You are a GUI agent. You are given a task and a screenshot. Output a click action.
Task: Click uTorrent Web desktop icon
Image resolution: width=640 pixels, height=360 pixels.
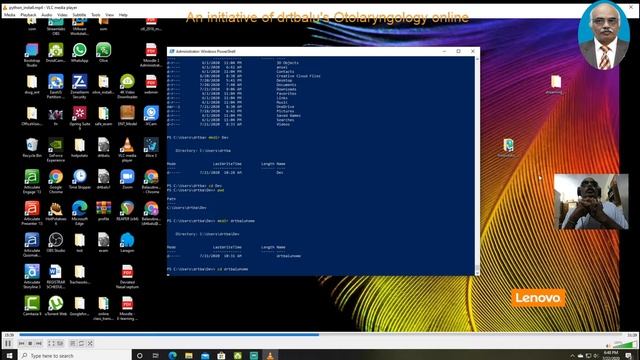click(56, 306)
